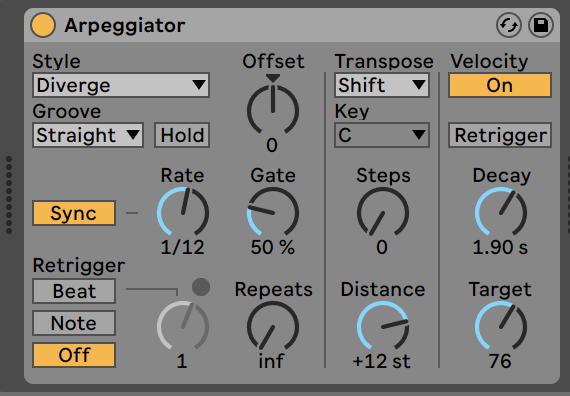
Task: Click the save preset disk icon
Action: click(541, 25)
